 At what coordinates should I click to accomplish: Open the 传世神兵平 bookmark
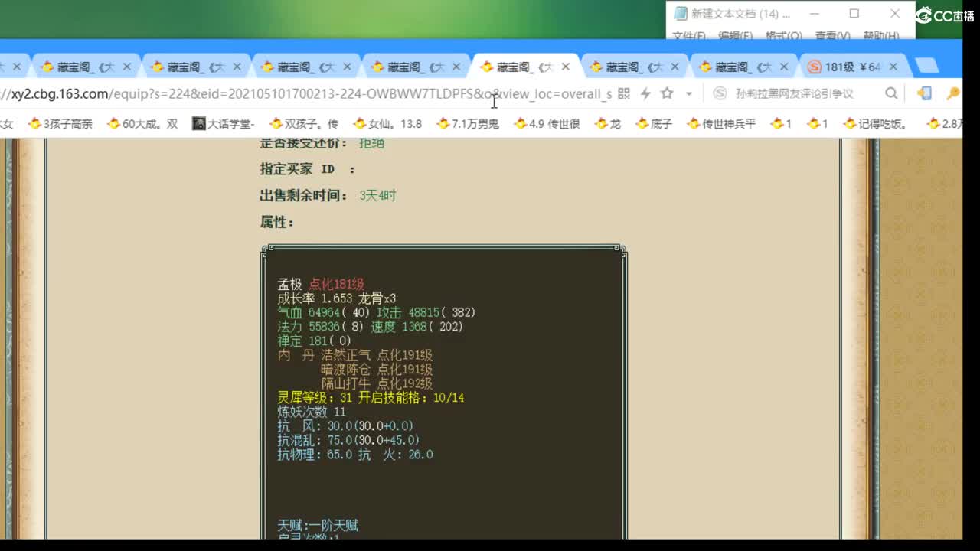[x=721, y=123]
